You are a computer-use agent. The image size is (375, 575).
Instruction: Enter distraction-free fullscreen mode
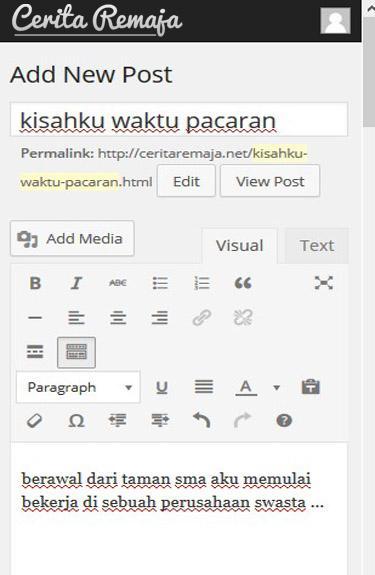tap(324, 283)
